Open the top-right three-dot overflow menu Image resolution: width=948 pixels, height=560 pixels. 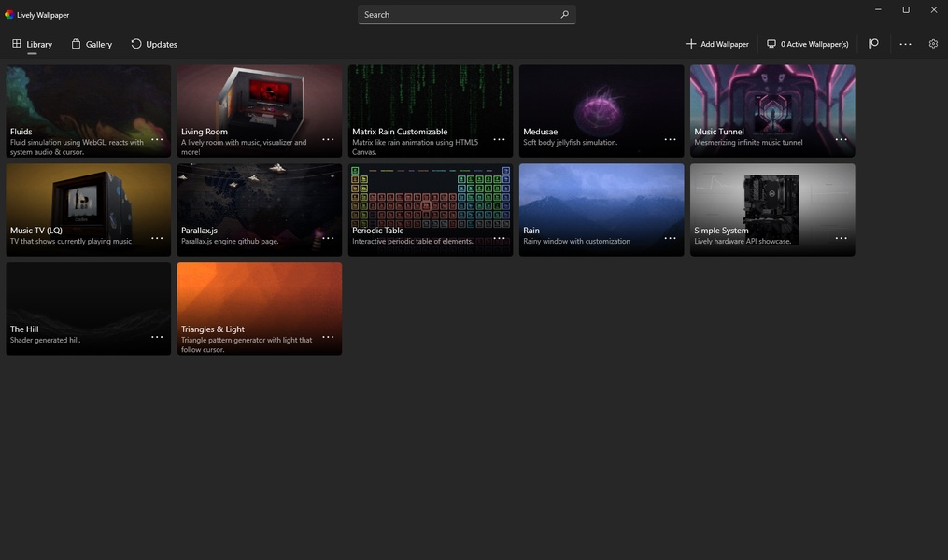point(905,44)
